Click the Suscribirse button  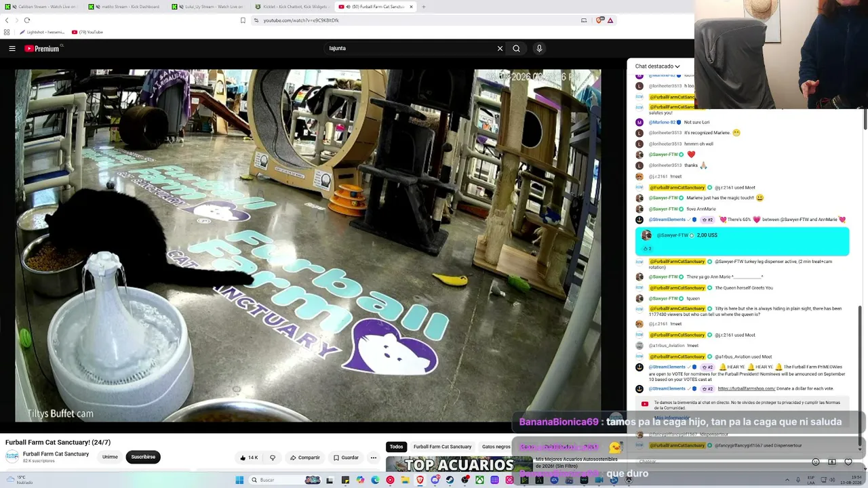(x=143, y=457)
